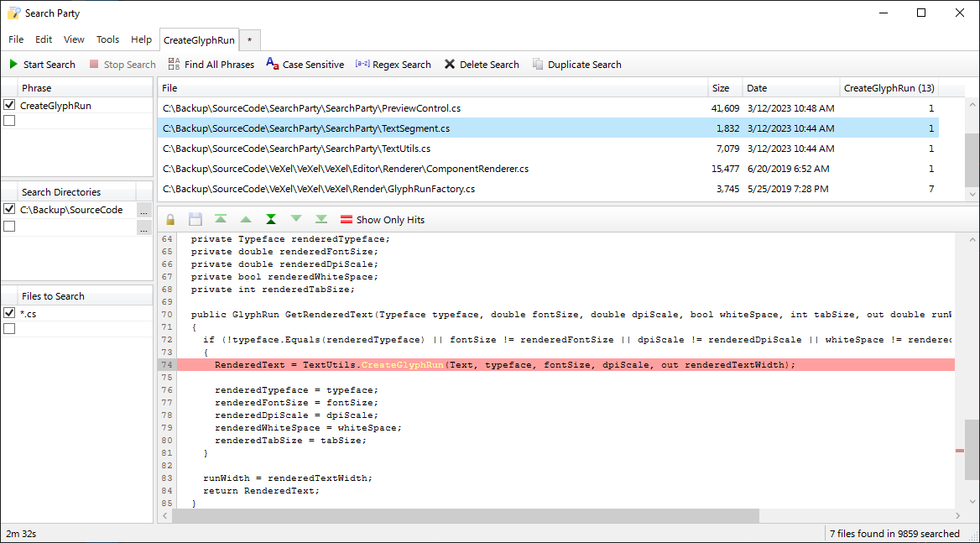Image resolution: width=980 pixels, height=543 pixels.
Task: Click Find All Phrases toolbar option
Action: coord(211,65)
